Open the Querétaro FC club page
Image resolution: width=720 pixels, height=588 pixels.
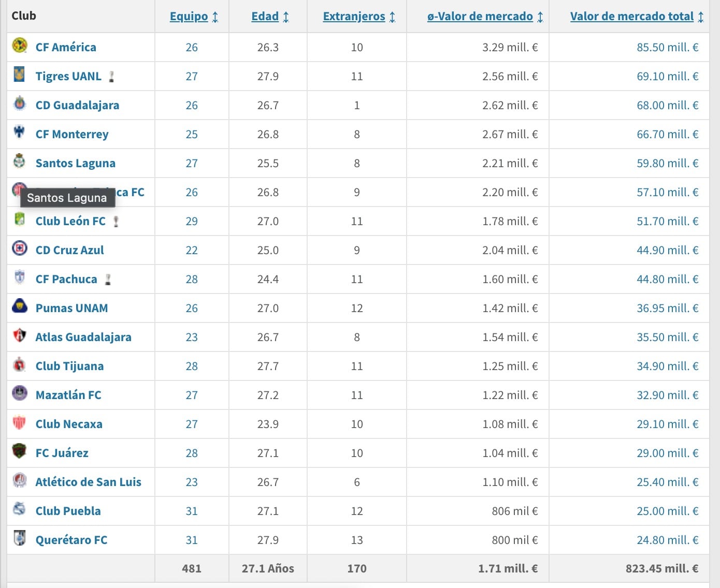click(71, 540)
